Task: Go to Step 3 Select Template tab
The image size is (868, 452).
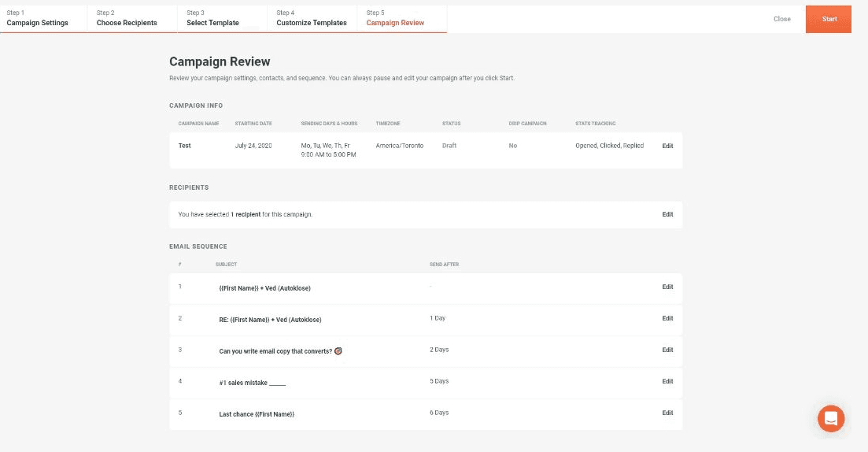Action: (x=222, y=18)
